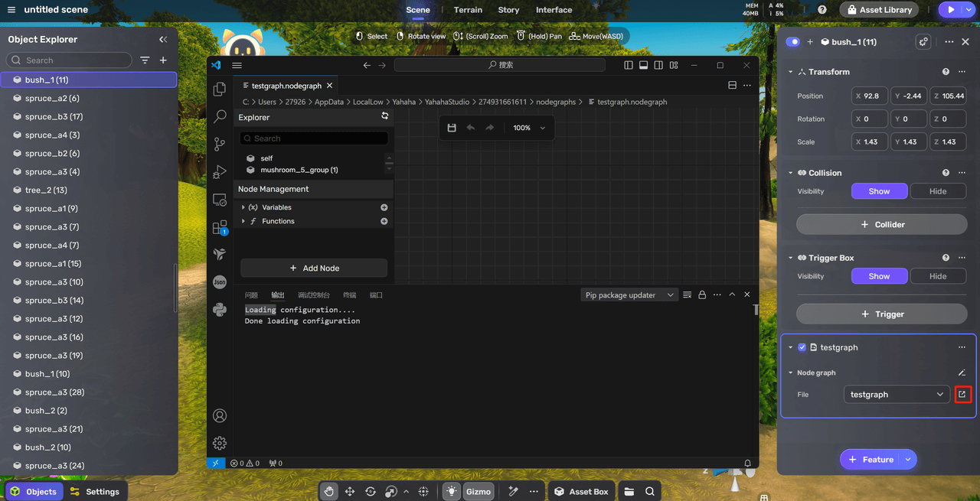The width and height of the screenshot is (980, 501).
Task: Open the 100% zoom level dropdown
Action: click(529, 128)
